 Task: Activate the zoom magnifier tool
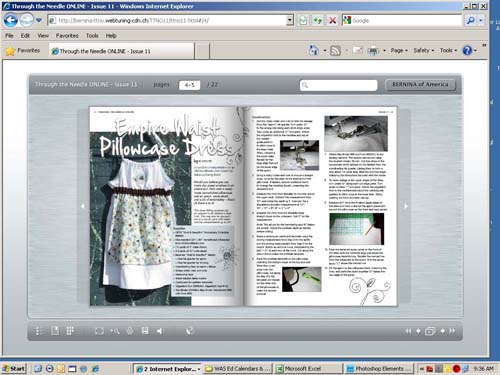click(x=115, y=331)
